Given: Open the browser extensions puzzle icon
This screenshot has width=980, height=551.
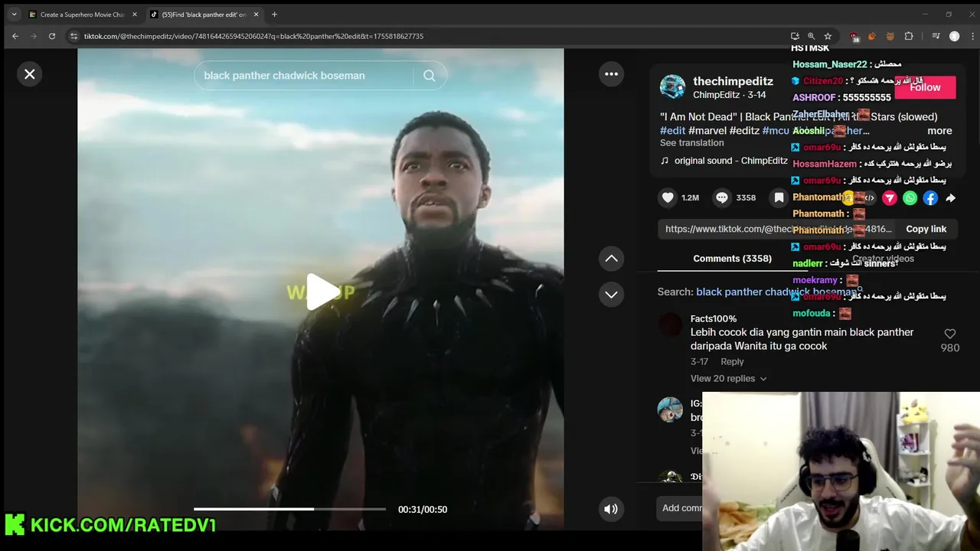Looking at the screenshot, I should (909, 36).
